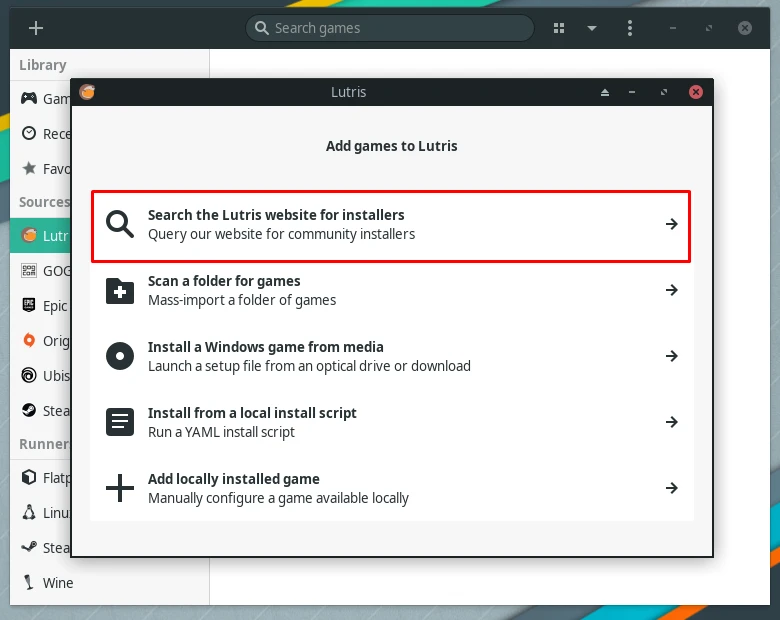Open Recent clock icon in sidebar
Viewport: 780px width, 620px height.
[29, 133]
